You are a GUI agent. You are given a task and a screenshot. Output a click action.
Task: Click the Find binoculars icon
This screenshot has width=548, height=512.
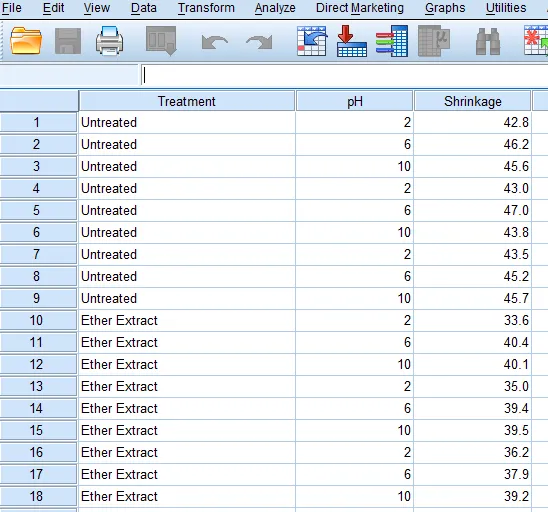[x=488, y=41]
